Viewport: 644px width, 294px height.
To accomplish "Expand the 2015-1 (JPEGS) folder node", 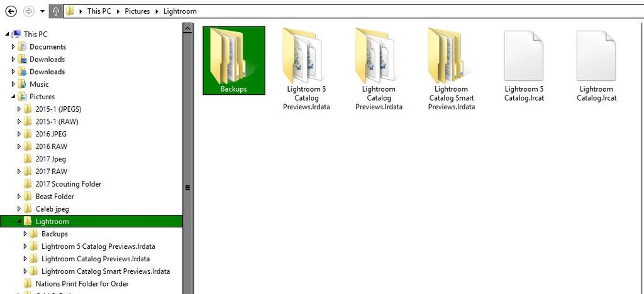I will coord(19,109).
